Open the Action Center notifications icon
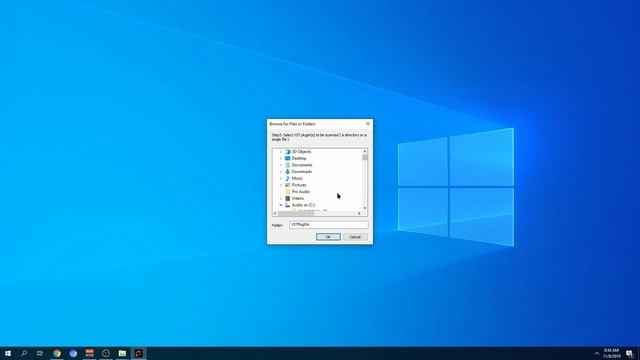This screenshot has height=360, width=640. [x=629, y=353]
